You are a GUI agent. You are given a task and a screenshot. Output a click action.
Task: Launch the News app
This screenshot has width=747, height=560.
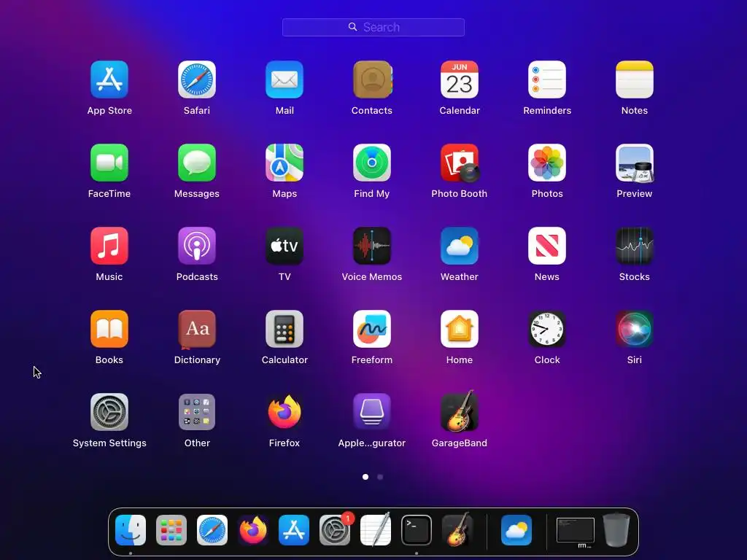547,246
